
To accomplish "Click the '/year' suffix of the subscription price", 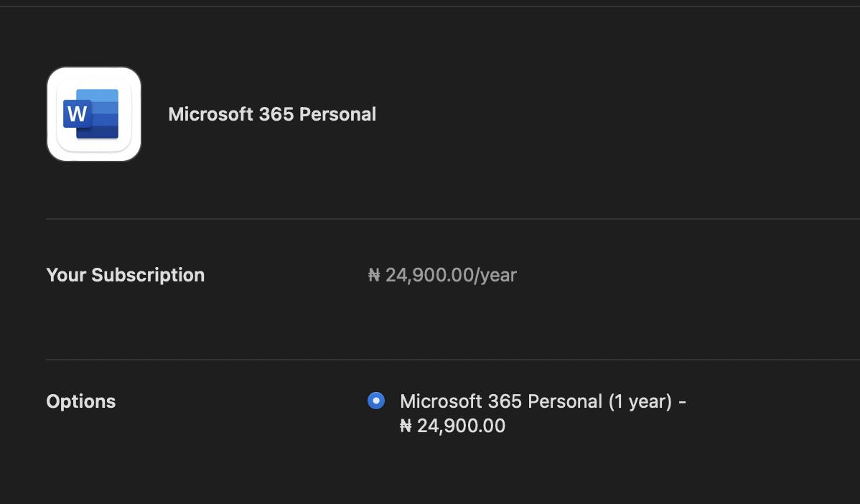I will [x=495, y=275].
